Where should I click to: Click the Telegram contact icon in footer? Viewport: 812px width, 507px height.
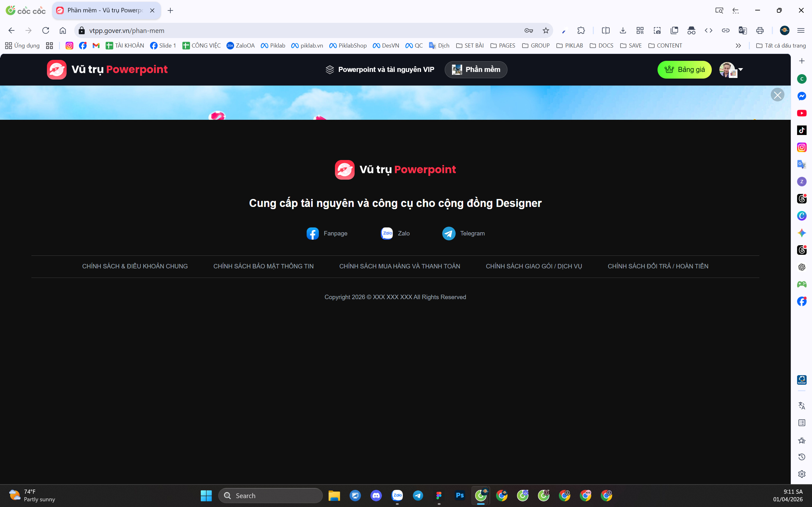449,234
